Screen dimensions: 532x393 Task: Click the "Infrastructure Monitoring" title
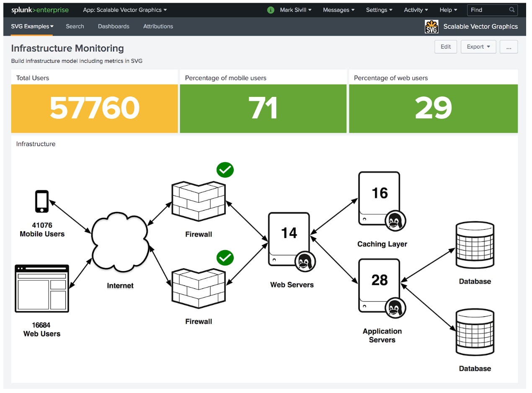point(67,48)
